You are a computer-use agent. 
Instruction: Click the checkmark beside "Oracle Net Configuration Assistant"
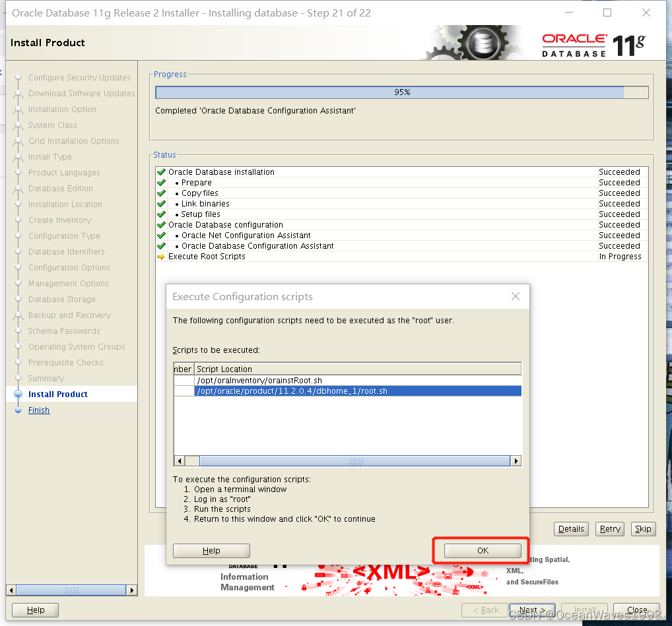click(160, 235)
